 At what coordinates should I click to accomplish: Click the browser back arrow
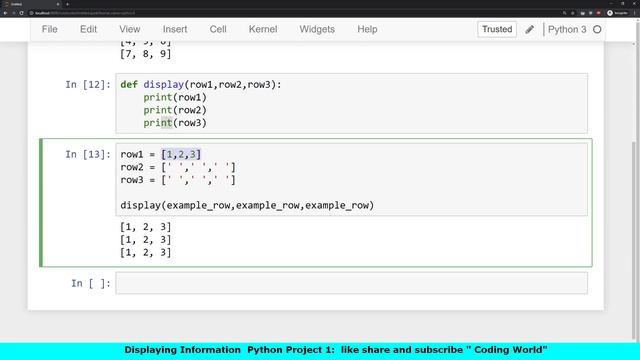(6, 13)
